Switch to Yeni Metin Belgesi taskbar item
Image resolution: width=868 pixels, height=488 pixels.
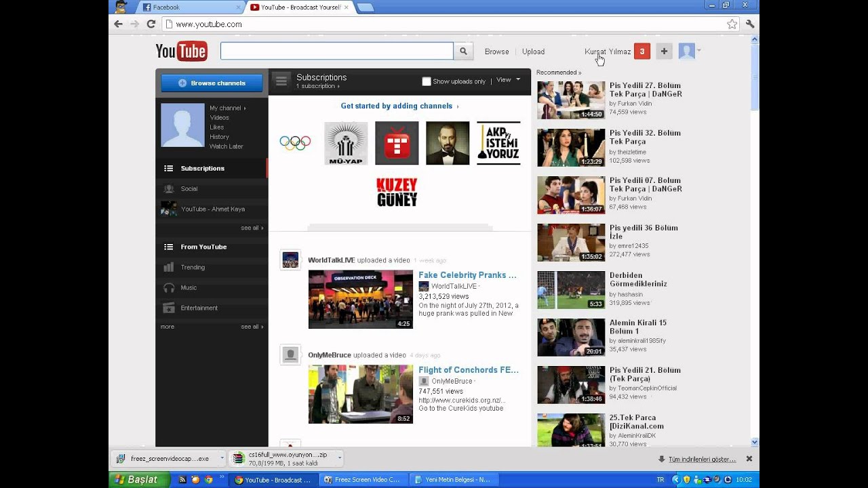pos(452,479)
